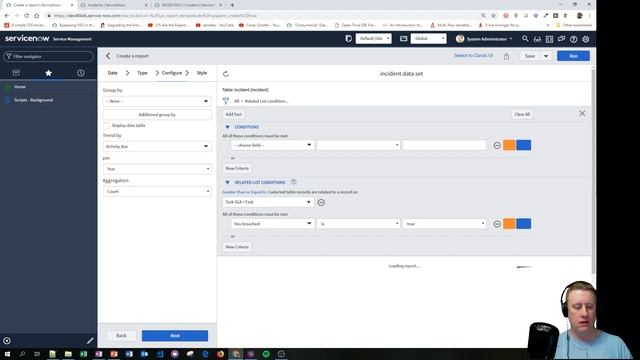The width and height of the screenshot is (640, 360).
Task: Show favorites with the star tab
Action: [x=49, y=73]
